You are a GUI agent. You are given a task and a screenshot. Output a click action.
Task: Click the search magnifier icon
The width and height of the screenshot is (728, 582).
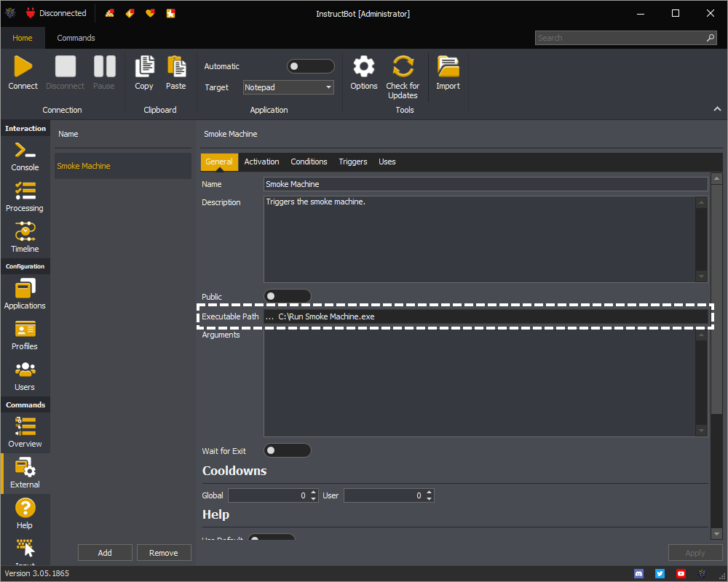tap(710, 38)
